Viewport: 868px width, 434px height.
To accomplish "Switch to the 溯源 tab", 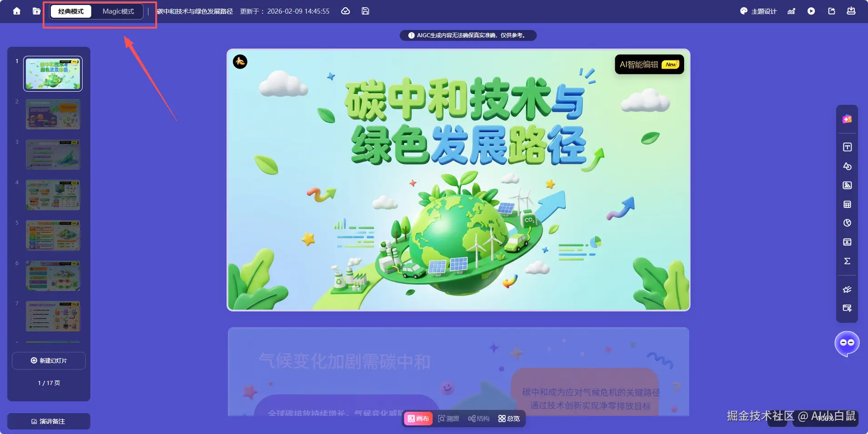I will pyautogui.click(x=449, y=419).
